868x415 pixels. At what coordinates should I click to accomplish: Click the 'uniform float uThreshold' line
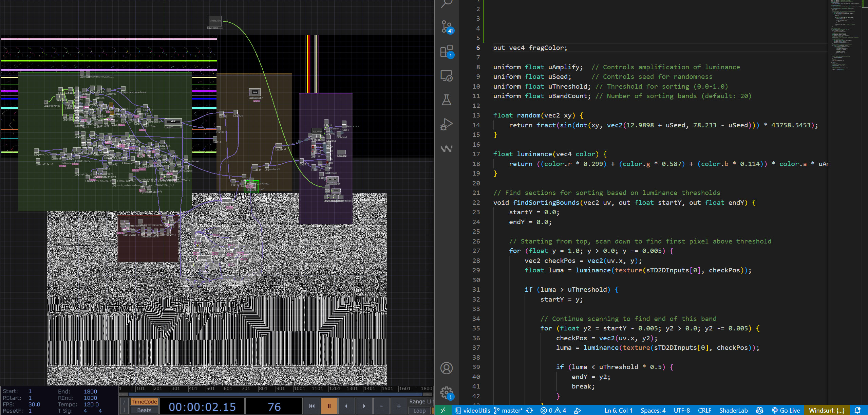click(x=542, y=86)
